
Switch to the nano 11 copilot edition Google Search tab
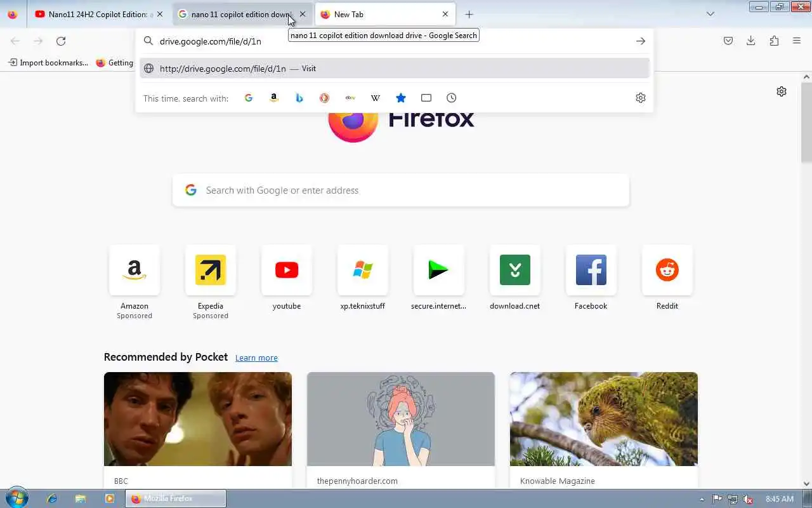(x=242, y=14)
